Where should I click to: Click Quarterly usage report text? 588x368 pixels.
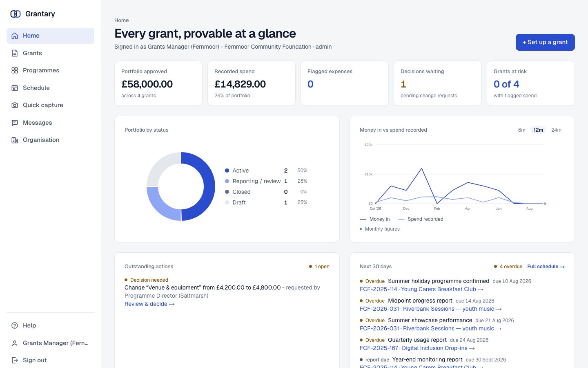[417, 340]
